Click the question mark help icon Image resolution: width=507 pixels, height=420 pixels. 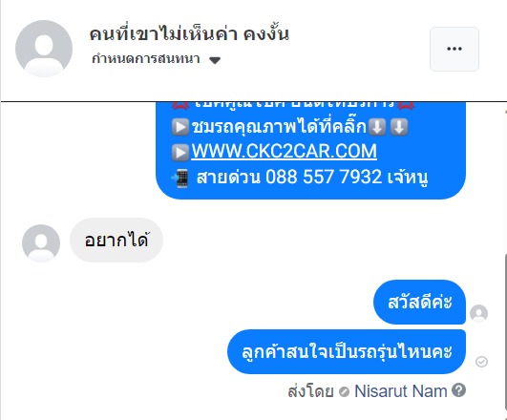pyautogui.click(x=458, y=390)
